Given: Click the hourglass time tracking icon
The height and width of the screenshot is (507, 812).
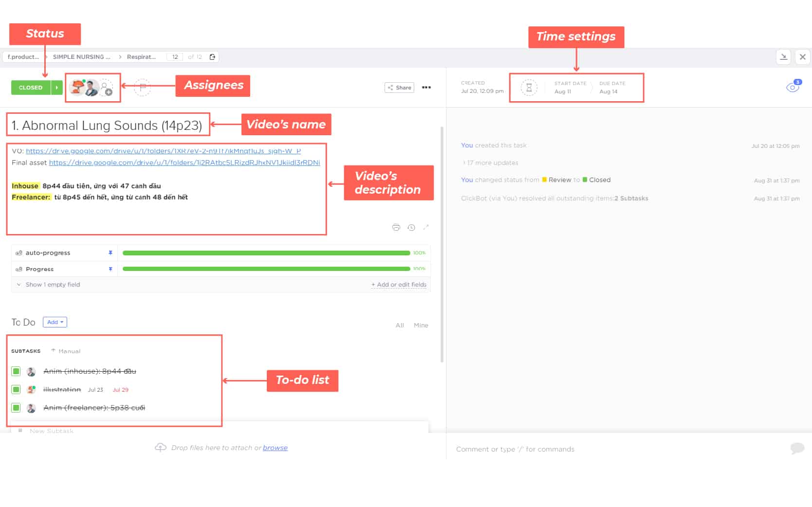Looking at the screenshot, I should tap(529, 88).
